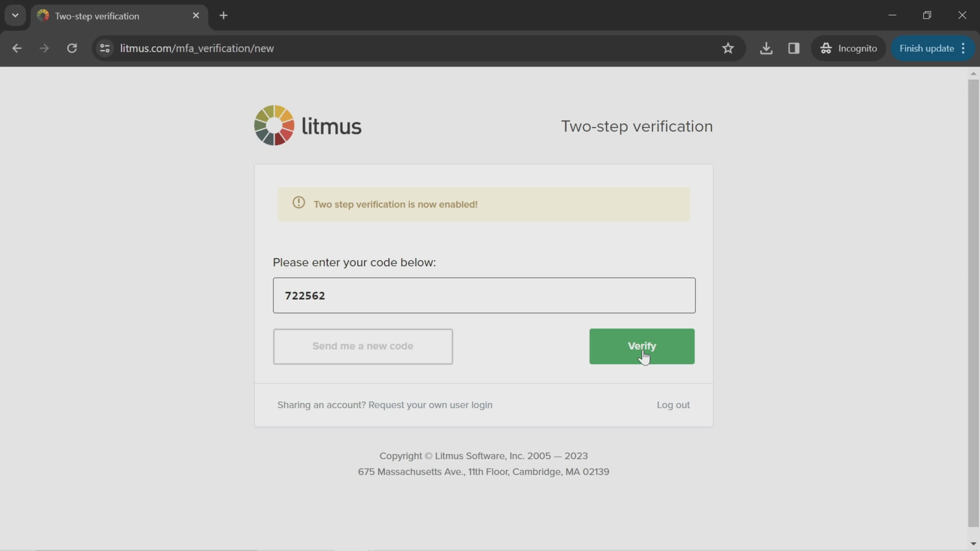
Task: Restore down the browser window
Action: point(927,15)
